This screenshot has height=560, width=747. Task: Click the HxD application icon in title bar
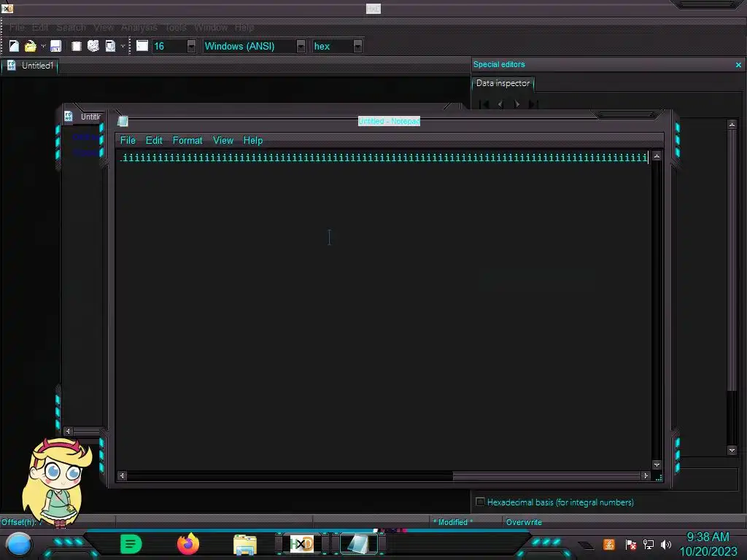7,8
